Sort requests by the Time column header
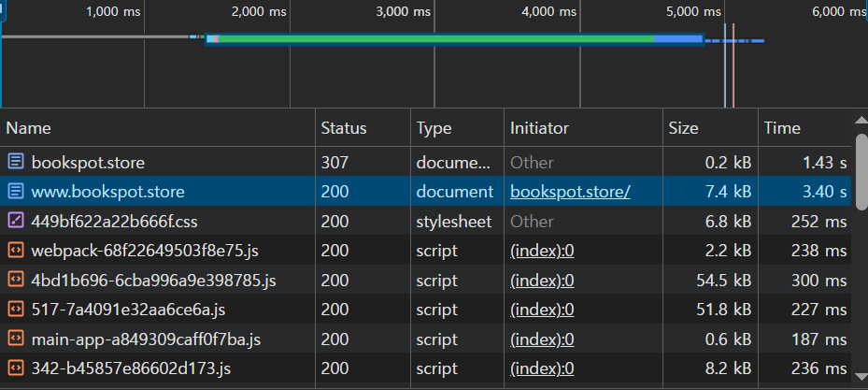The width and height of the screenshot is (868, 390). tap(804, 128)
